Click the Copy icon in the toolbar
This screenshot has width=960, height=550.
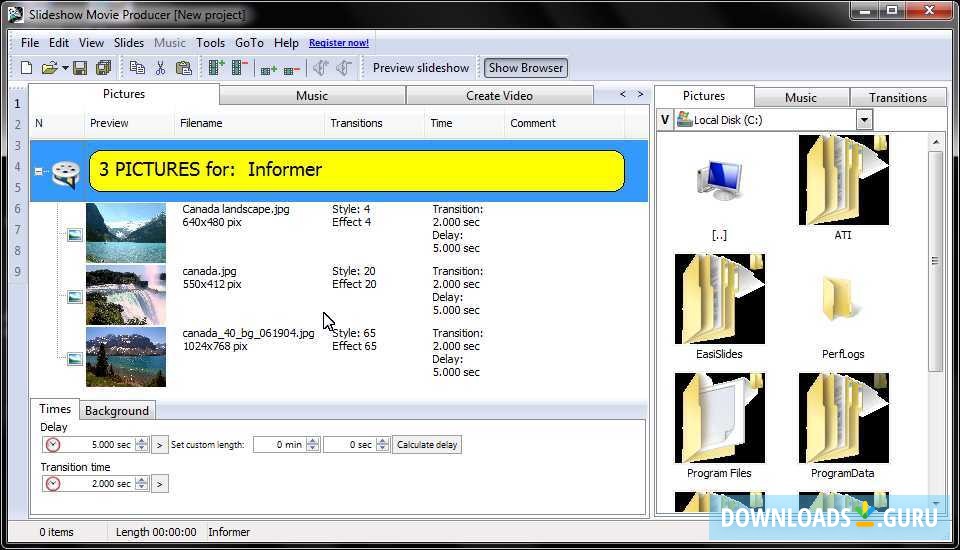point(137,68)
